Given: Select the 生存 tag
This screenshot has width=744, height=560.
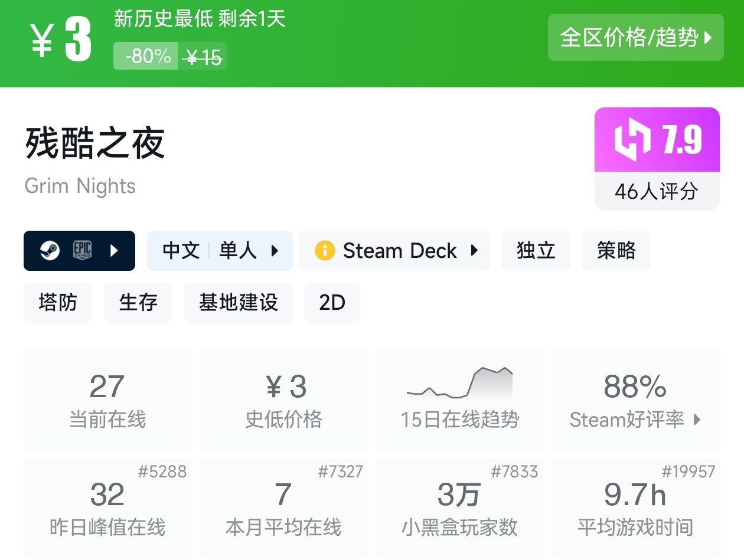Looking at the screenshot, I should click(138, 303).
